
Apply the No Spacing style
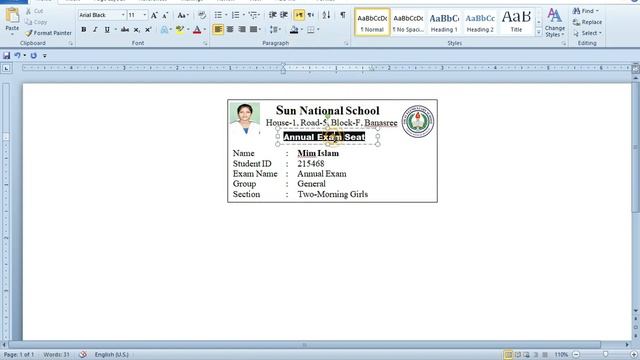tap(408, 22)
